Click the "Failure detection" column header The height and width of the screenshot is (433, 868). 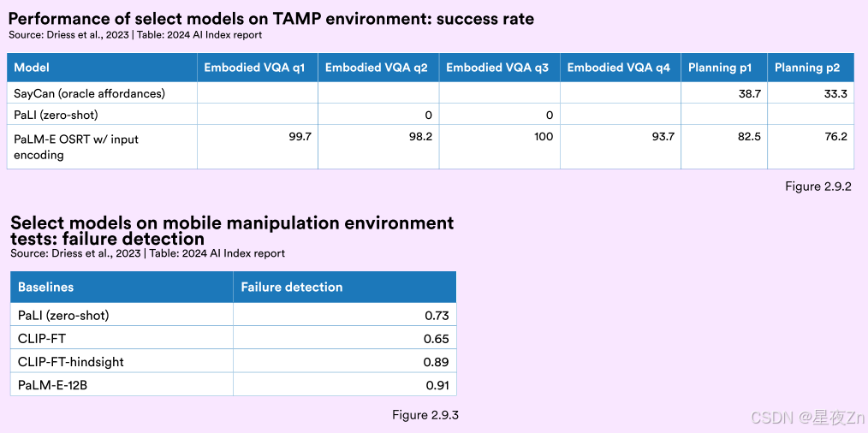(345, 287)
